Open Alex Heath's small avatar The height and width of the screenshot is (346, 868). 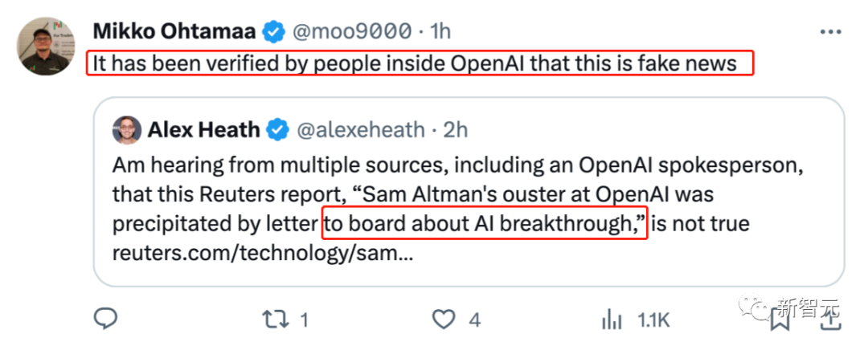click(127, 130)
